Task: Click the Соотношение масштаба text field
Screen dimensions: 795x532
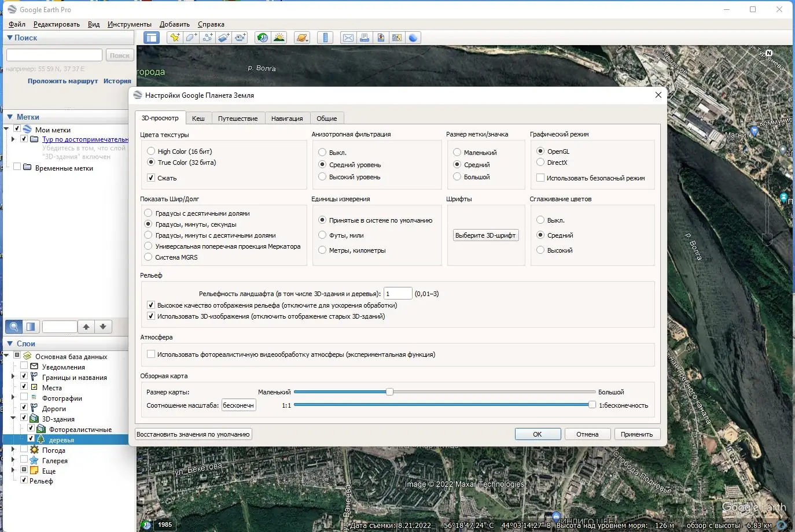Action: pyautogui.click(x=239, y=405)
